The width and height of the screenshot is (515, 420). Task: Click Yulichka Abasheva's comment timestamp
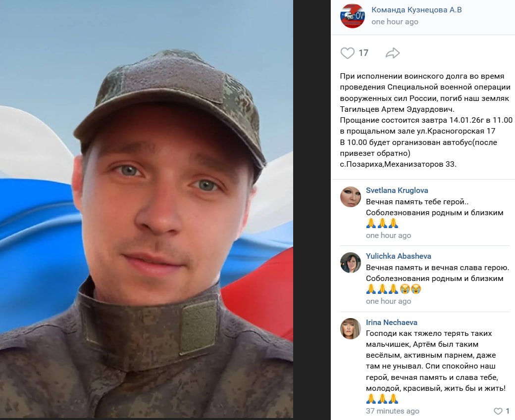pyautogui.click(x=388, y=301)
